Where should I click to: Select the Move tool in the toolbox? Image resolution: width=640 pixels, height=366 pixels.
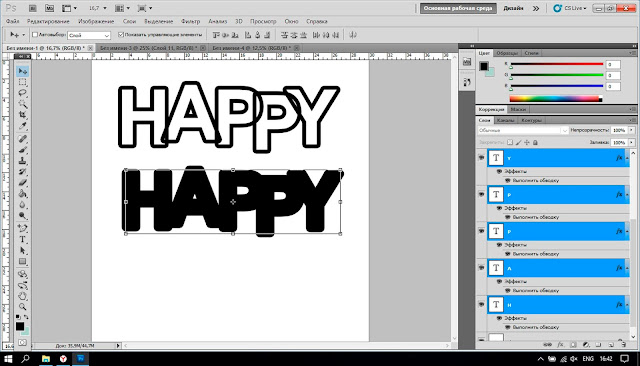[x=22, y=71]
